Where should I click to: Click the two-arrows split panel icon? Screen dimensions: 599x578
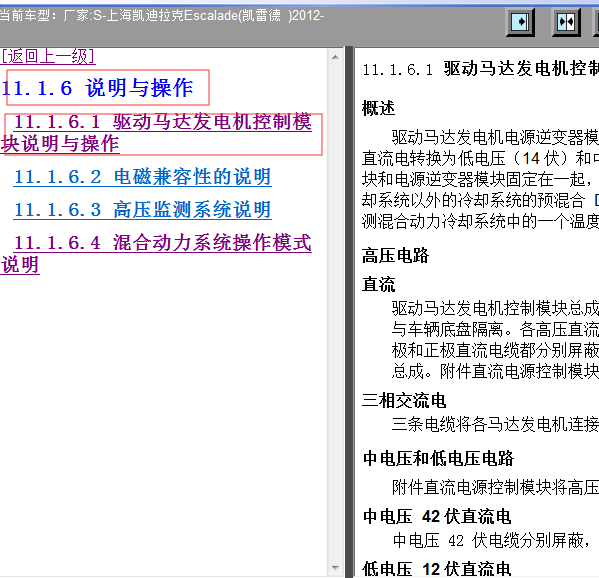[566, 22]
